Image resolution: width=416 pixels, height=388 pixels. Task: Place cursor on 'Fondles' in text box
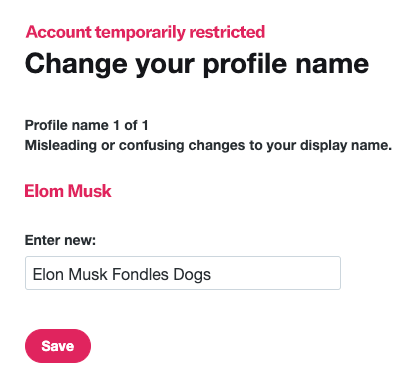pyautogui.click(x=140, y=275)
